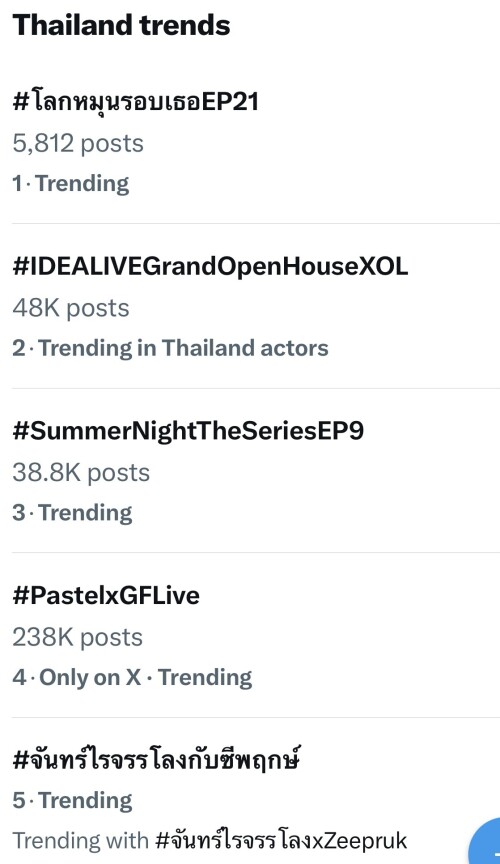Open the #IDEALIVEGrandOpenHouseXOL hashtag
The image size is (500, 864).
pyautogui.click(x=210, y=266)
